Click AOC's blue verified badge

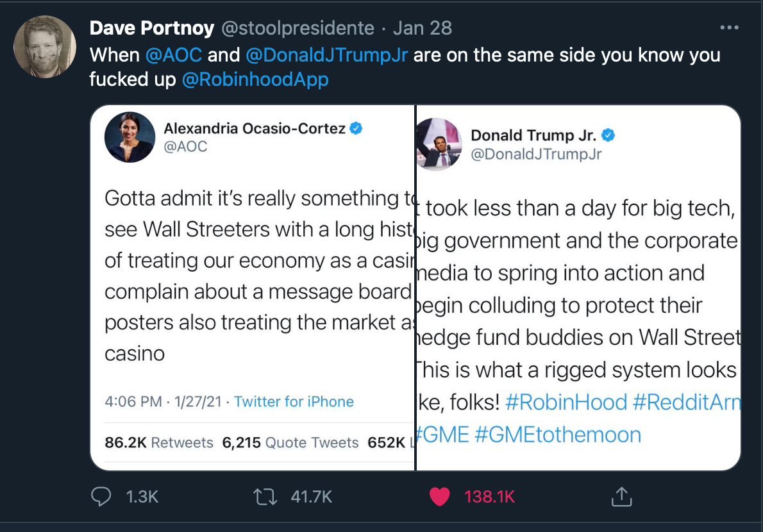click(356, 128)
